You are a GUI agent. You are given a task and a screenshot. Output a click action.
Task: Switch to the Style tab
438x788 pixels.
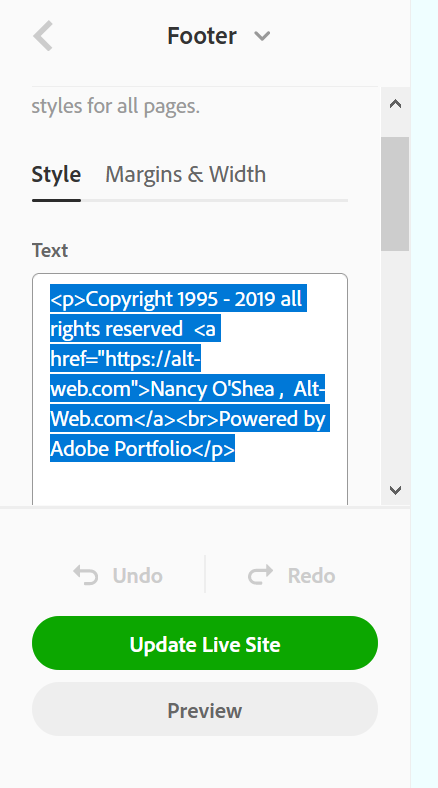tap(56, 174)
